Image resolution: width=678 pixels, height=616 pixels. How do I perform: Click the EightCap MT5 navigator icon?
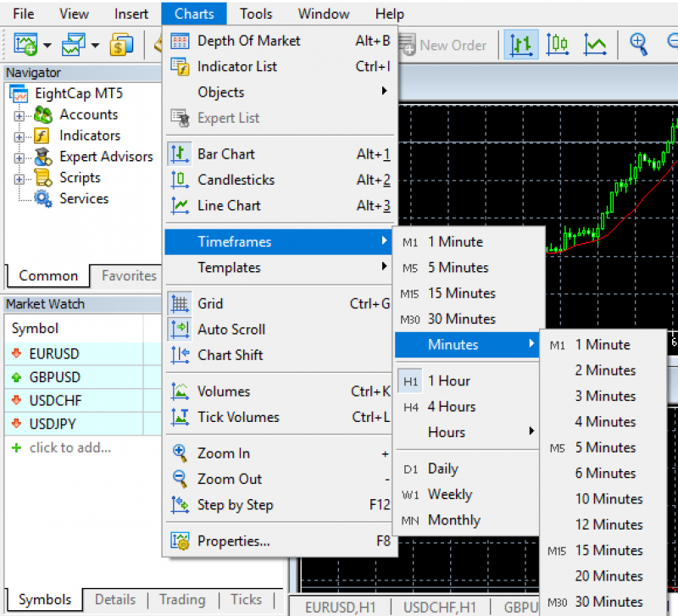19,94
